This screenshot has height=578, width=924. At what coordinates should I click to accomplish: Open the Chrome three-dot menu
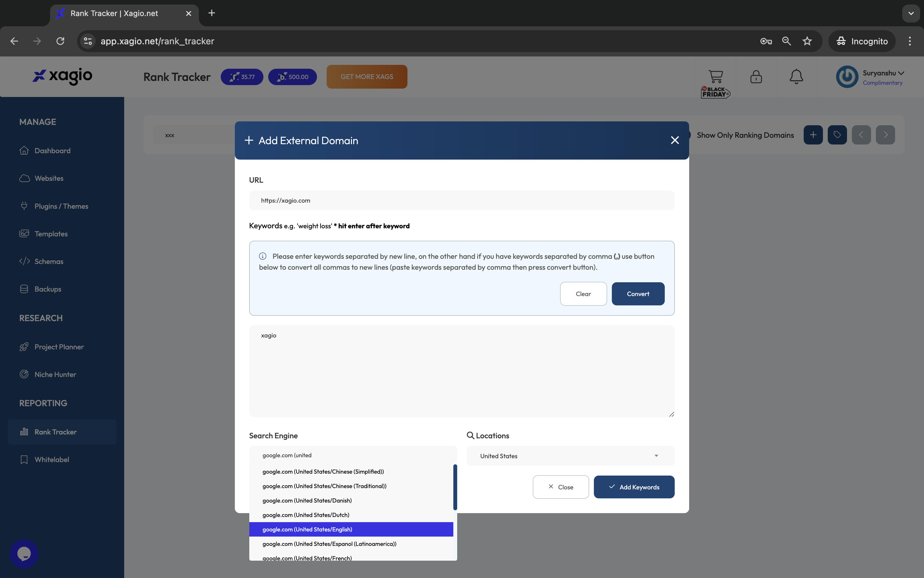click(x=910, y=41)
